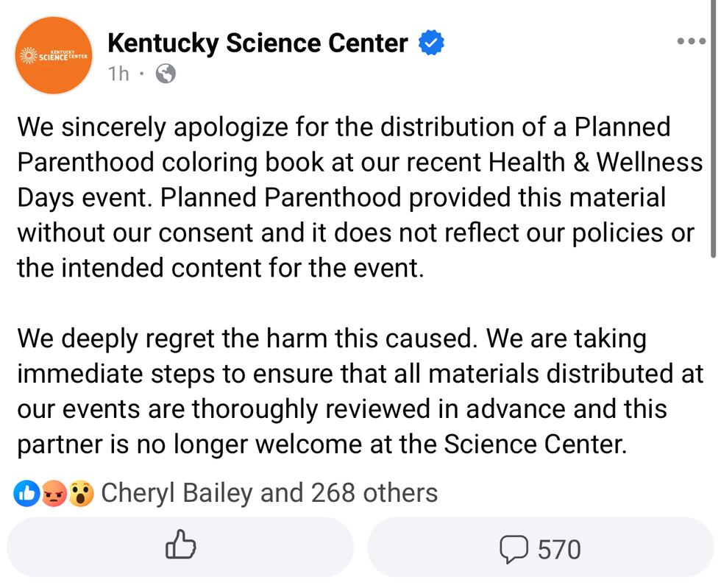Click the blue verified badge

pyautogui.click(x=432, y=43)
